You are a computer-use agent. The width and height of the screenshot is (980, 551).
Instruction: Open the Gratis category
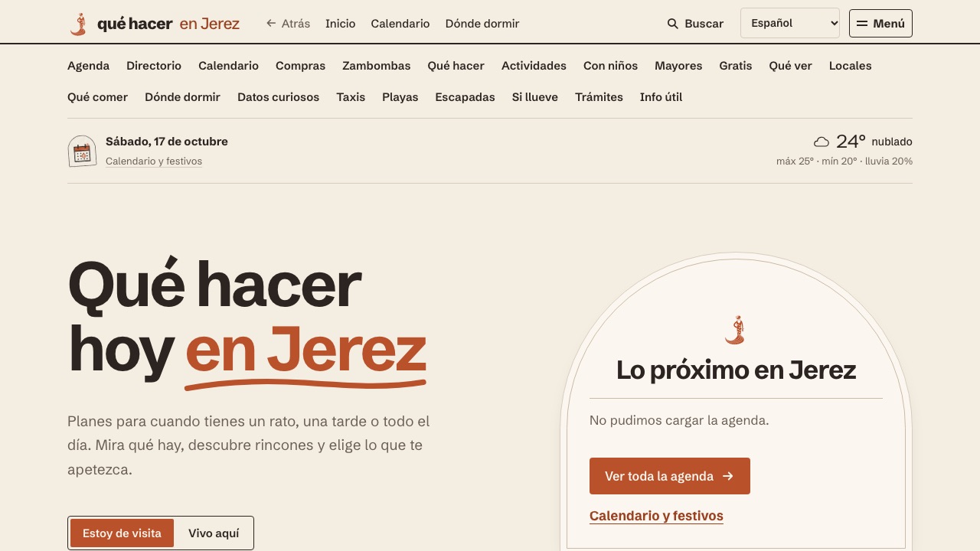(735, 66)
